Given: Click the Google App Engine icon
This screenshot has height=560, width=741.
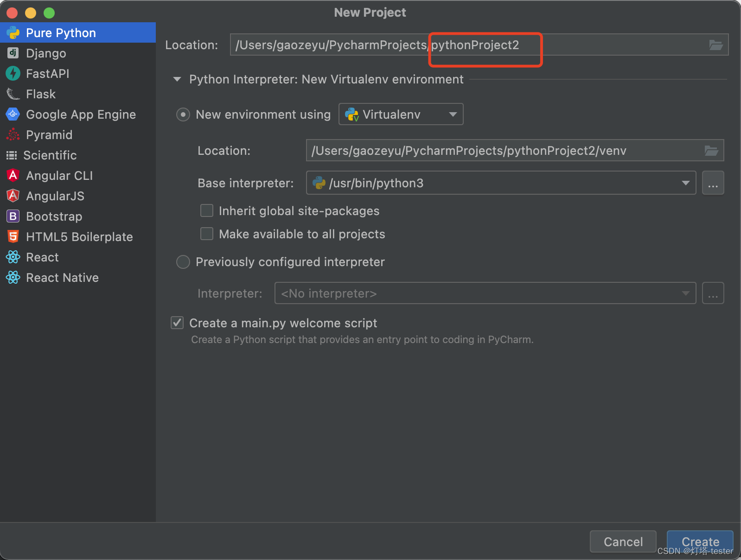Looking at the screenshot, I should pyautogui.click(x=13, y=114).
